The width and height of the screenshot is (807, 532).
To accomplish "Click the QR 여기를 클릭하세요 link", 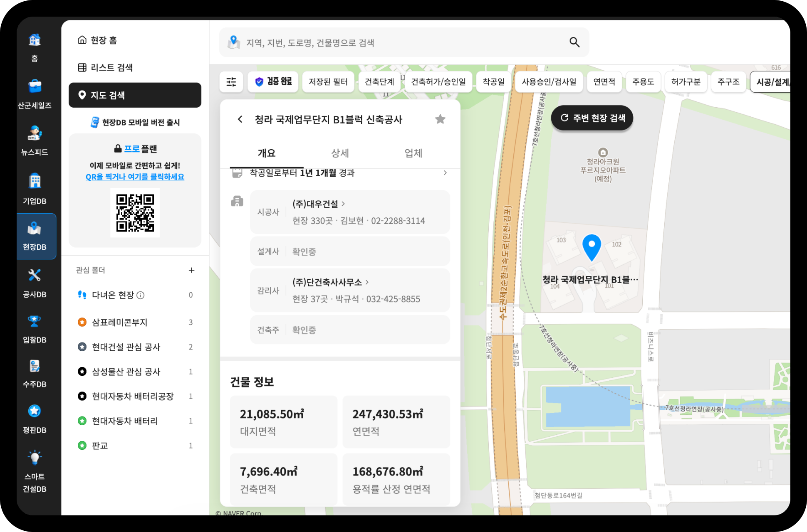I will click(x=135, y=177).
